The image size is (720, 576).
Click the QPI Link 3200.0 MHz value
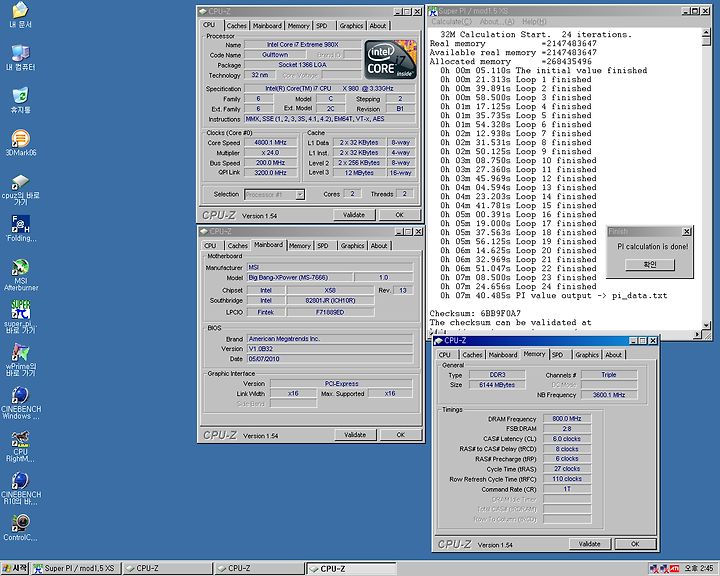point(270,173)
